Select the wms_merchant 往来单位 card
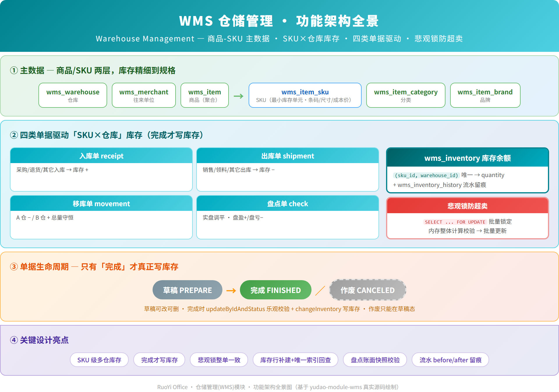 click(x=144, y=95)
